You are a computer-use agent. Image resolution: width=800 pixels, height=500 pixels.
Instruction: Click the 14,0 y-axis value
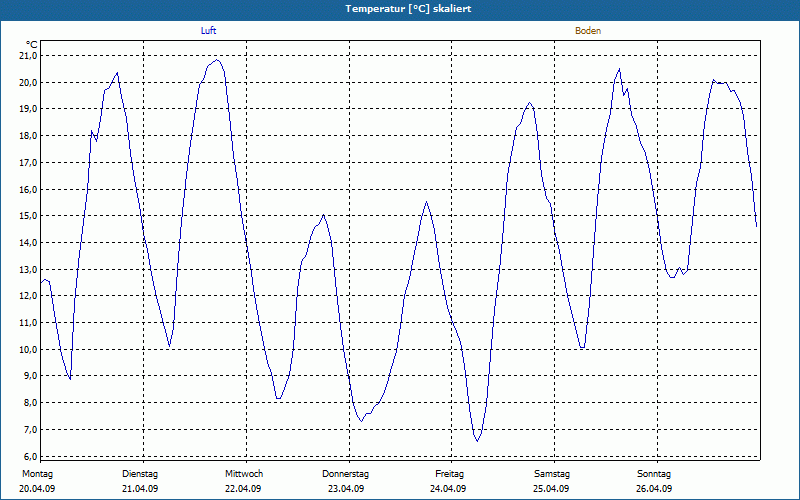[x=30, y=243]
